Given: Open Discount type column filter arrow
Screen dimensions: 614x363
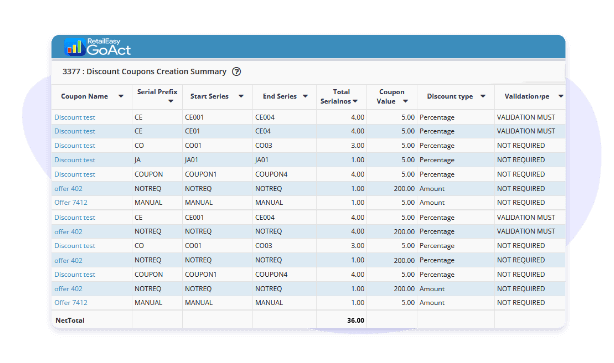Looking at the screenshot, I should point(483,96).
